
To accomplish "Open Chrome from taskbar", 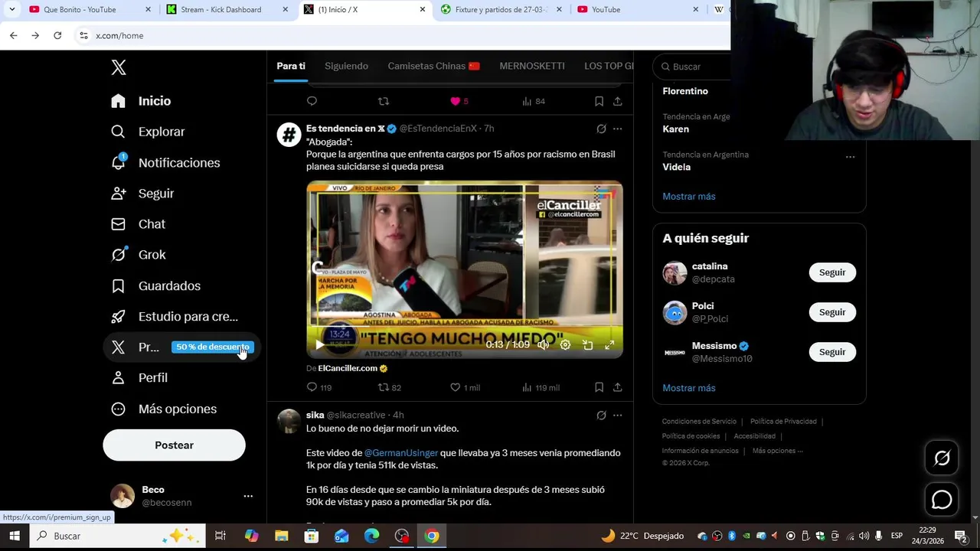I will point(432,536).
